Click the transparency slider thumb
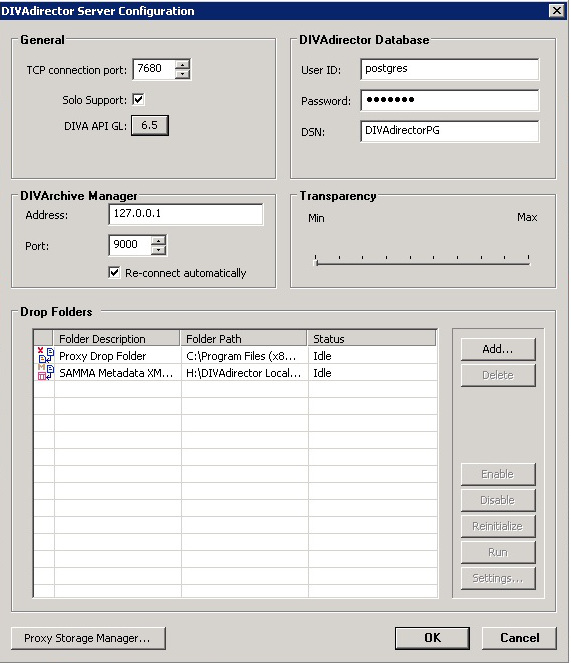 [316, 263]
